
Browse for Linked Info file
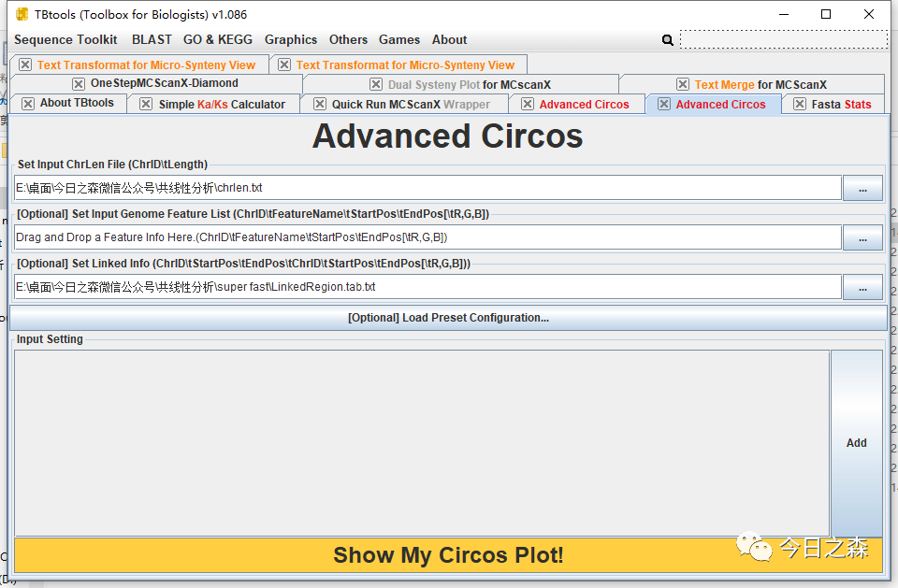pyautogui.click(x=862, y=287)
